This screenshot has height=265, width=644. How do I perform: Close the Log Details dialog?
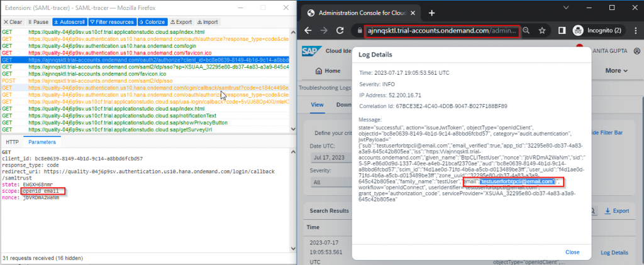572,252
